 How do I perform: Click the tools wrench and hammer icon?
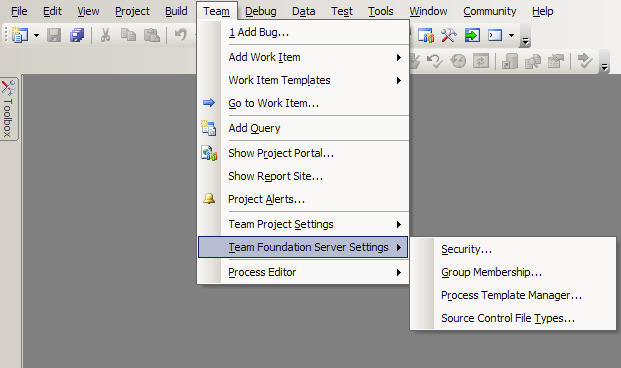coord(449,35)
